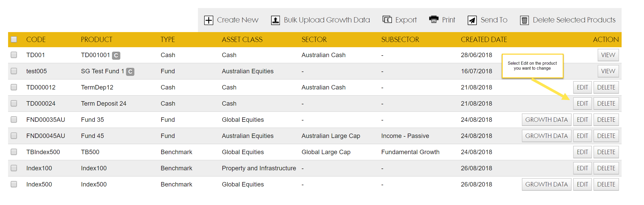Click the Export icon
Image resolution: width=644 pixels, height=205 pixels.
[387, 20]
